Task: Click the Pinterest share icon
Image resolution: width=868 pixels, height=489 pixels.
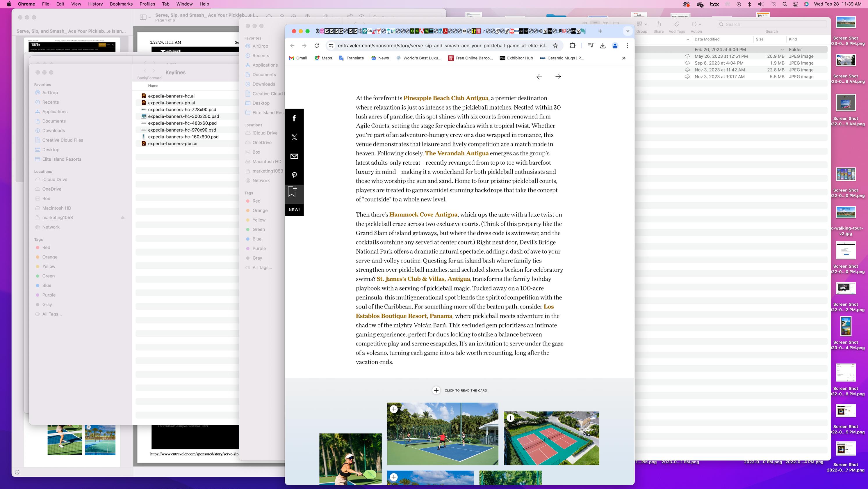Action: pos(294,175)
